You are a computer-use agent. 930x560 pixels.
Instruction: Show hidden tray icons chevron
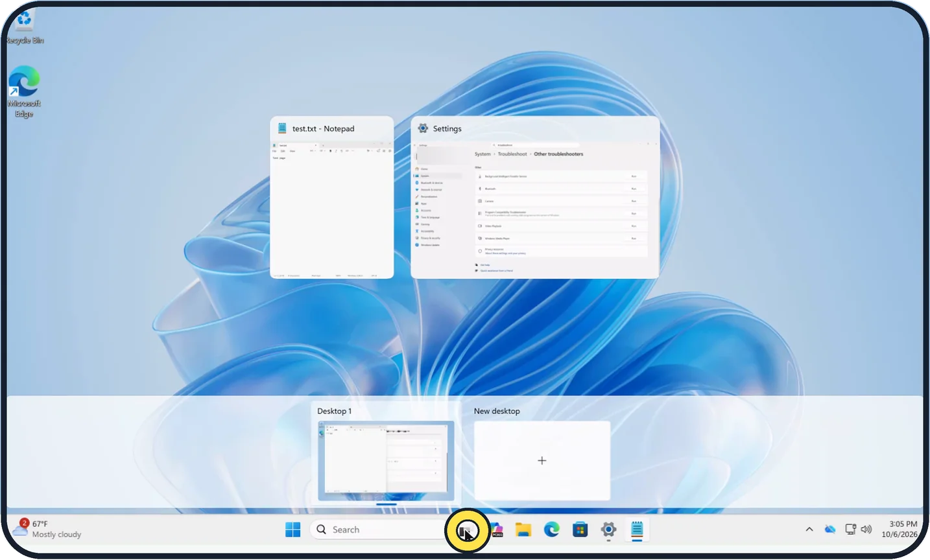(x=809, y=530)
